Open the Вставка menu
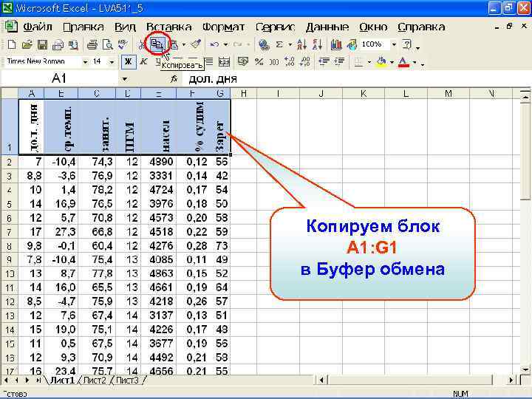 tap(169, 27)
